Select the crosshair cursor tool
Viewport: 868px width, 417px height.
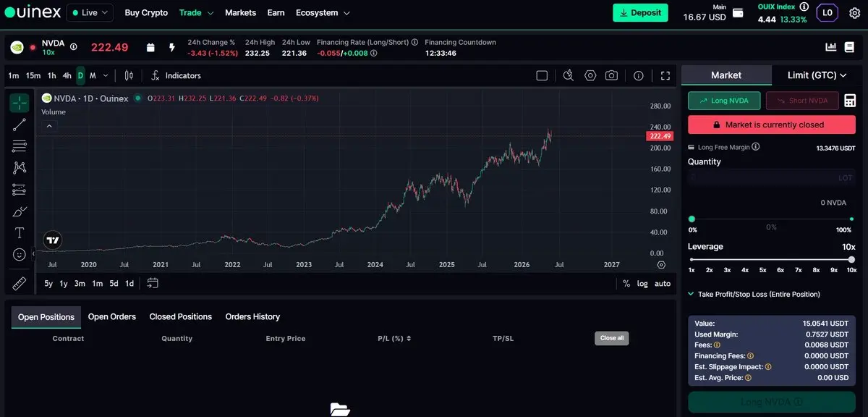pyautogui.click(x=20, y=103)
